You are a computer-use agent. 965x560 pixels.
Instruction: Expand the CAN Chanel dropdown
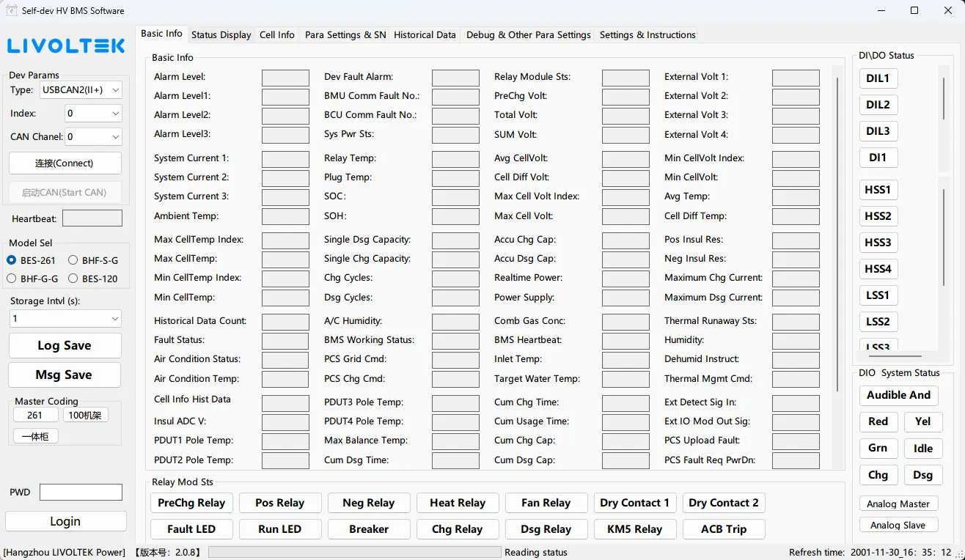pos(93,136)
